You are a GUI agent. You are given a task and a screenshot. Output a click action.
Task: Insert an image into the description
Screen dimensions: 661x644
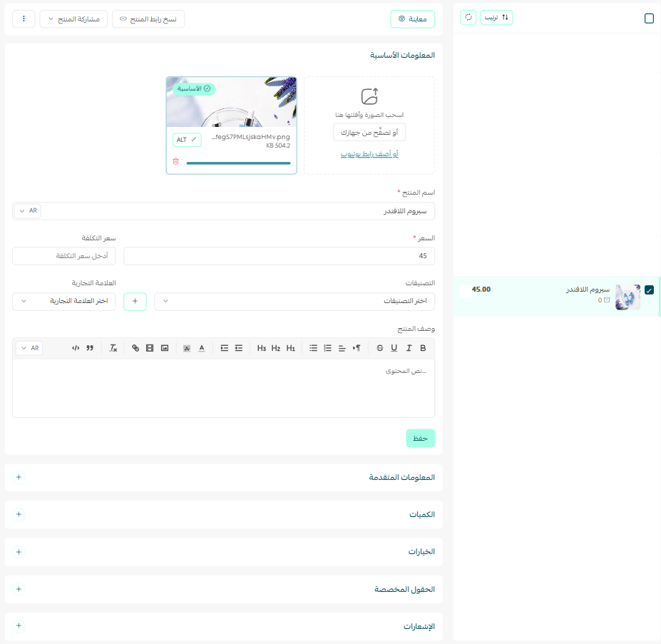(165, 348)
